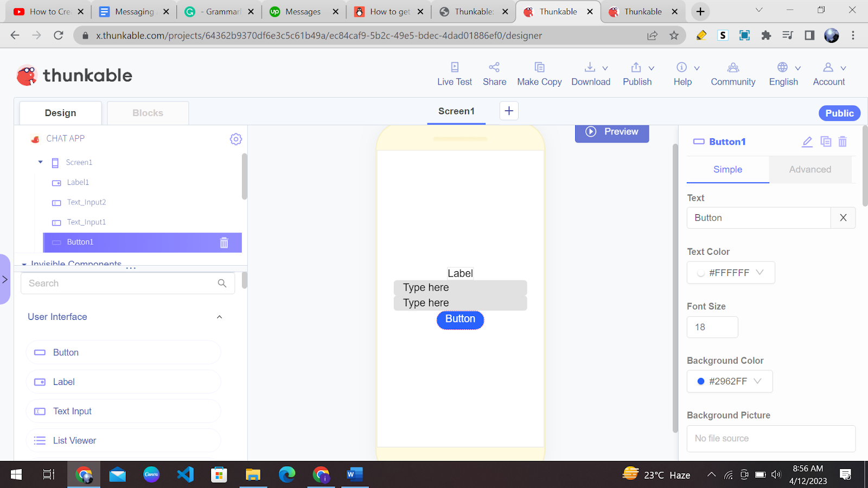Select Screen1 in the component tree
This screenshot has height=488, width=868.
click(79, 162)
